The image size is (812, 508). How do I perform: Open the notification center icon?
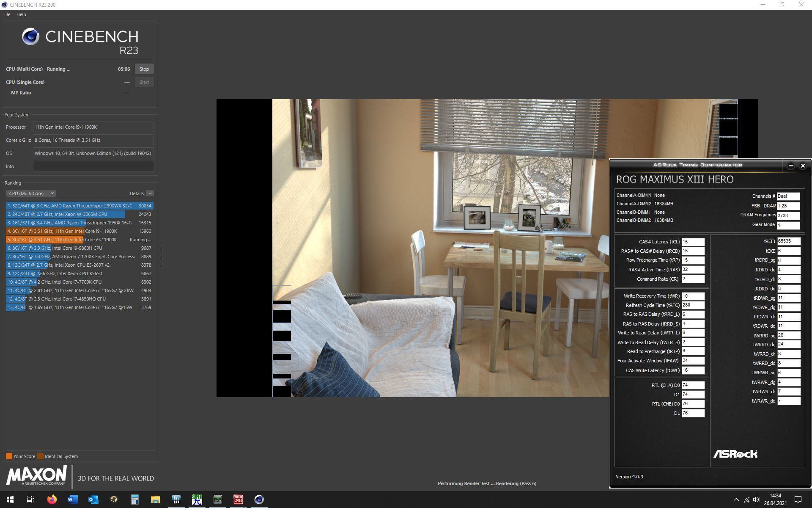[798, 500]
